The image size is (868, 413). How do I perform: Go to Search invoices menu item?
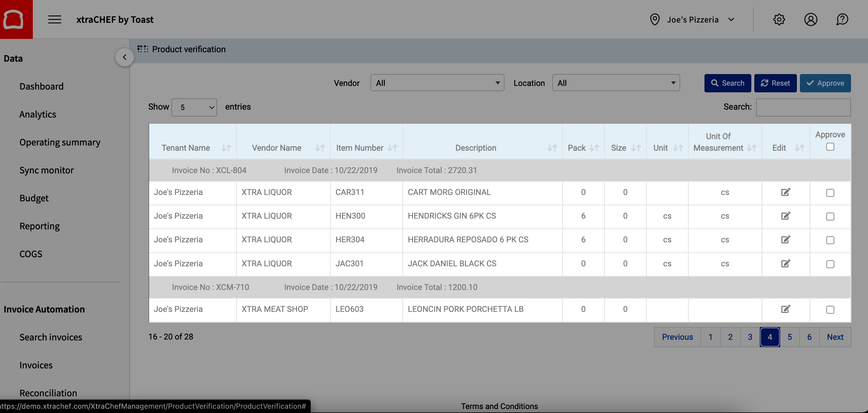pyautogui.click(x=50, y=337)
